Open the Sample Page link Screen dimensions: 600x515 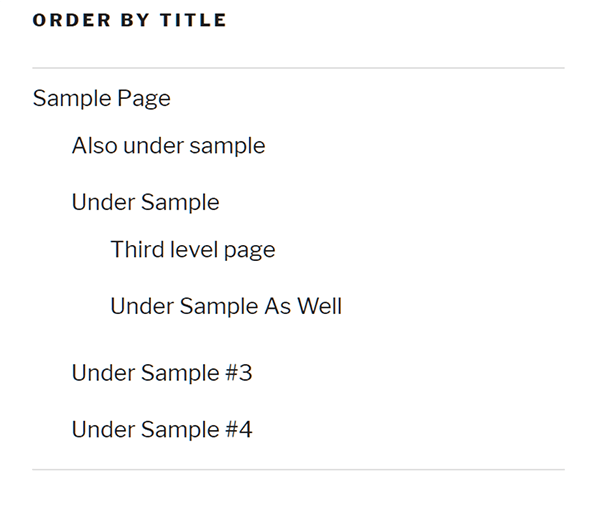[x=101, y=99]
